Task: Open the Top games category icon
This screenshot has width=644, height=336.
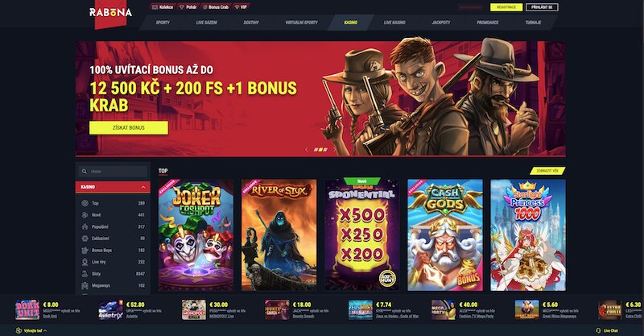Action: pos(85,203)
